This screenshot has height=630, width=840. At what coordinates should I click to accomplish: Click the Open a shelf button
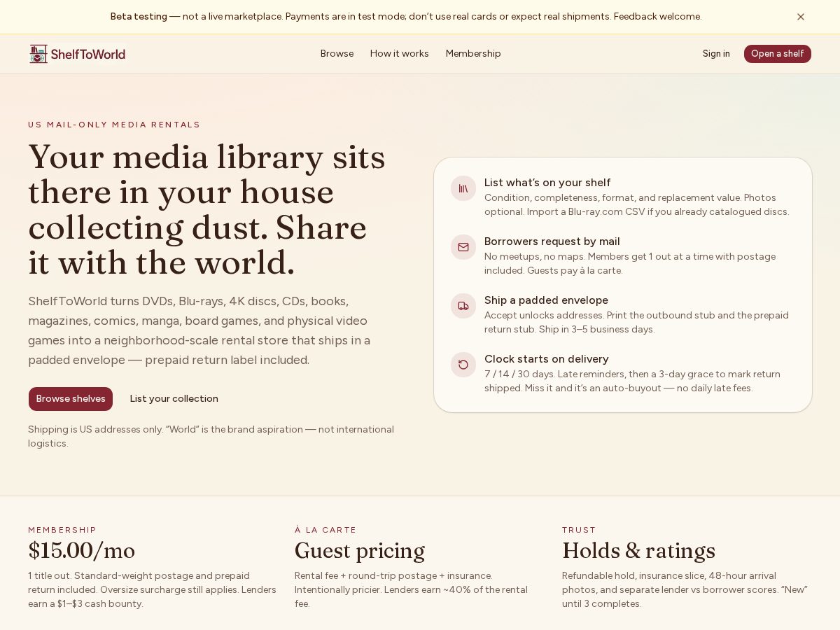click(777, 54)
